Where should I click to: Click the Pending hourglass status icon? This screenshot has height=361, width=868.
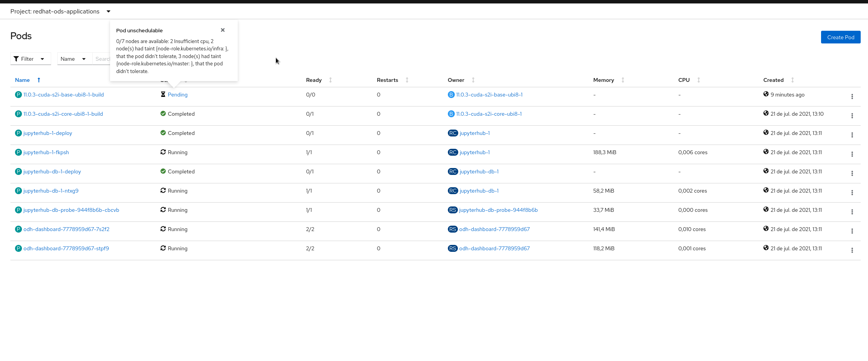point(163,95)
